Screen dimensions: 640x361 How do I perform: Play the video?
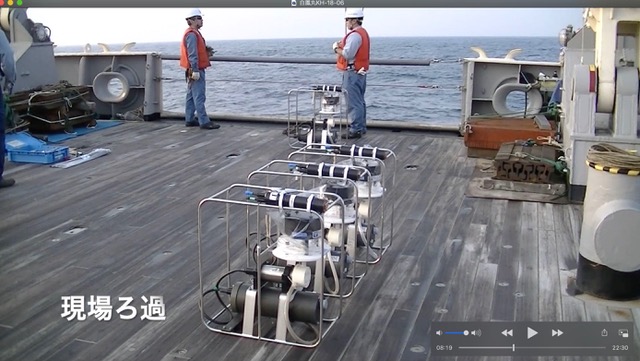pyautogui.click(x=532, y=333)
